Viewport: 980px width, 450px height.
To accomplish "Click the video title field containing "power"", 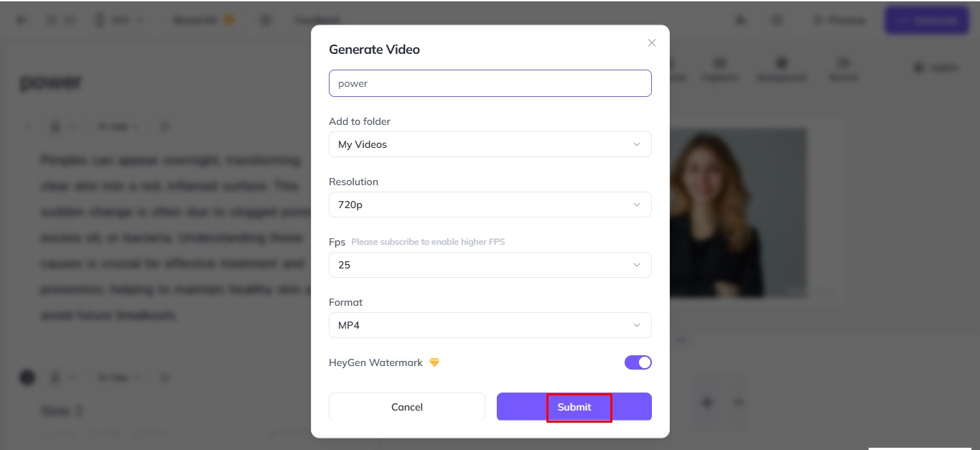I will pos(490,83).
